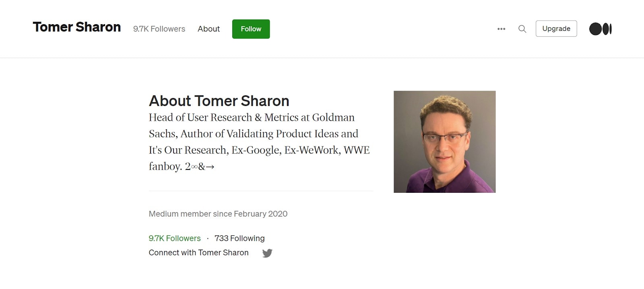644x289 pixels.
Task: Click the "2∞&→" symbols ending the bio
Action: point(200,167)
